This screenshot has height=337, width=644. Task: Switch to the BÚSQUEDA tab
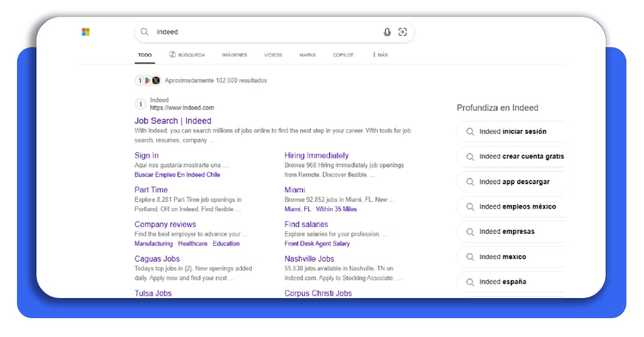[x=187, y=55]
